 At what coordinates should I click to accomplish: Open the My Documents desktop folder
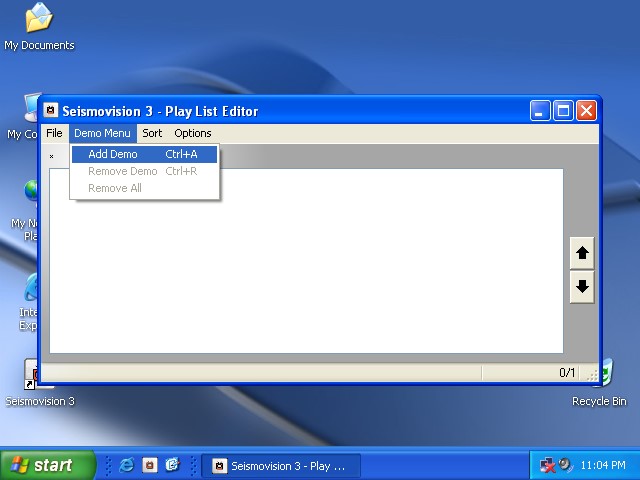(39, 20)
